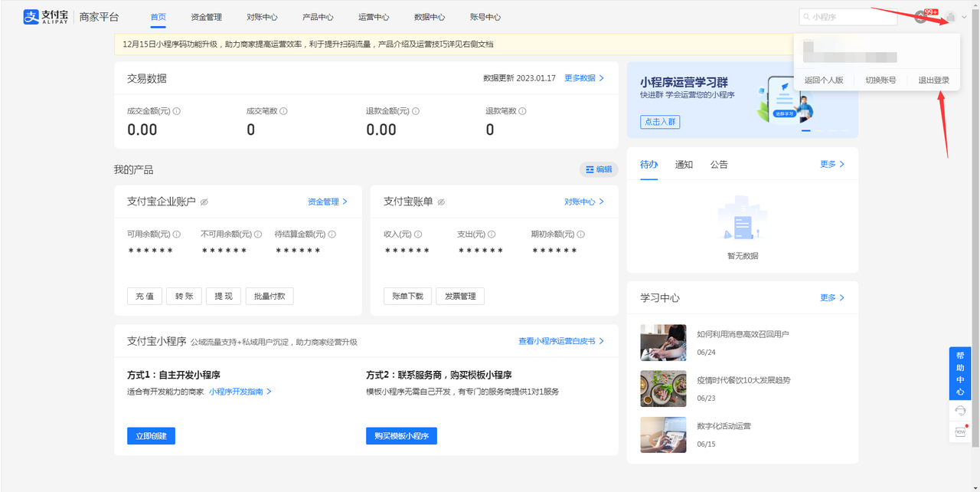This screenshot has height=492, width=980.
Task: Show hidden balances for 支付宝企业账户
Action: pos(204,202)
